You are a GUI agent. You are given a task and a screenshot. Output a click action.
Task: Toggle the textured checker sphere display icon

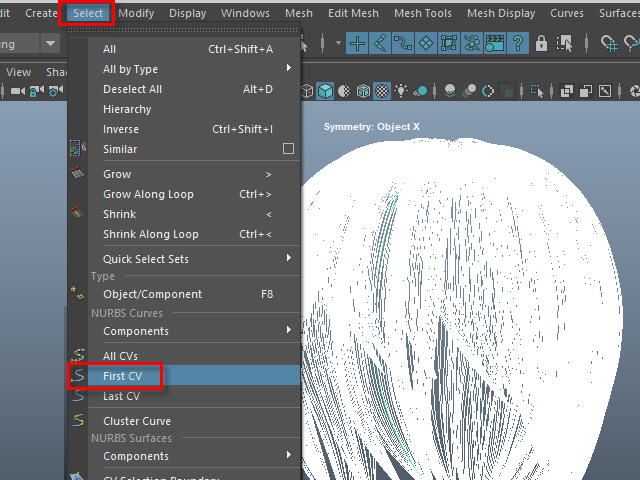click(x=381, y=91)
